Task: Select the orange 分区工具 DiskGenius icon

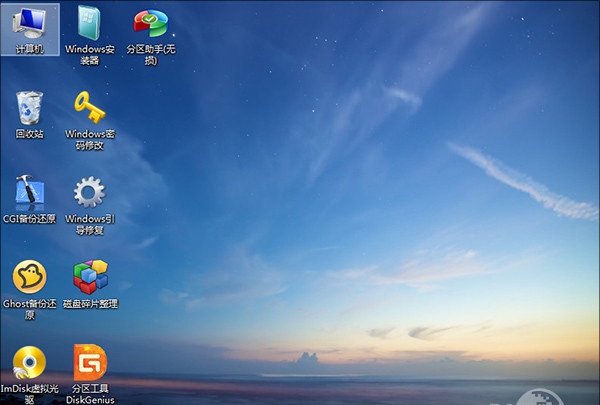Action: 89,362
